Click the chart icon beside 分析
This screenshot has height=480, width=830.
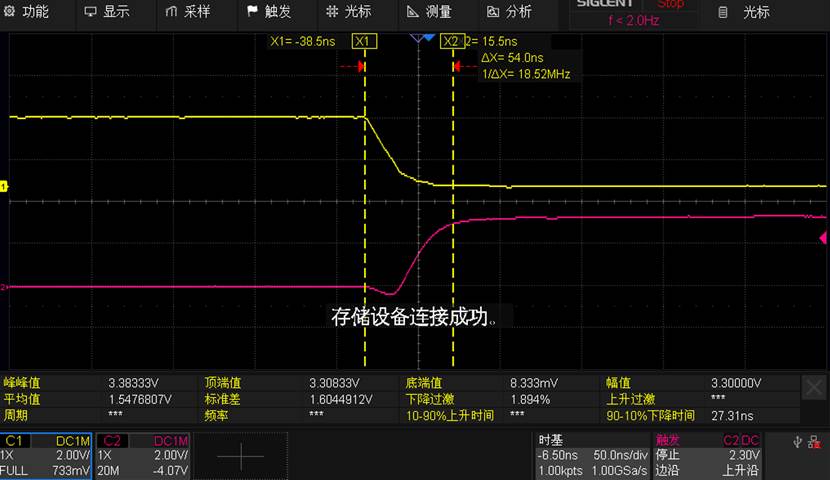(493, 11)
